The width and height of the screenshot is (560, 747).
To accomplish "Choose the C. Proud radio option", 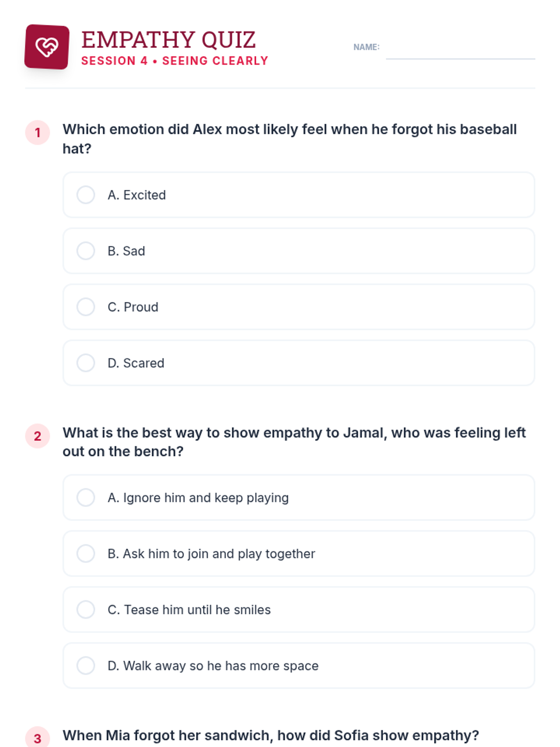I will pyautogui.click(x=86, y=307).
